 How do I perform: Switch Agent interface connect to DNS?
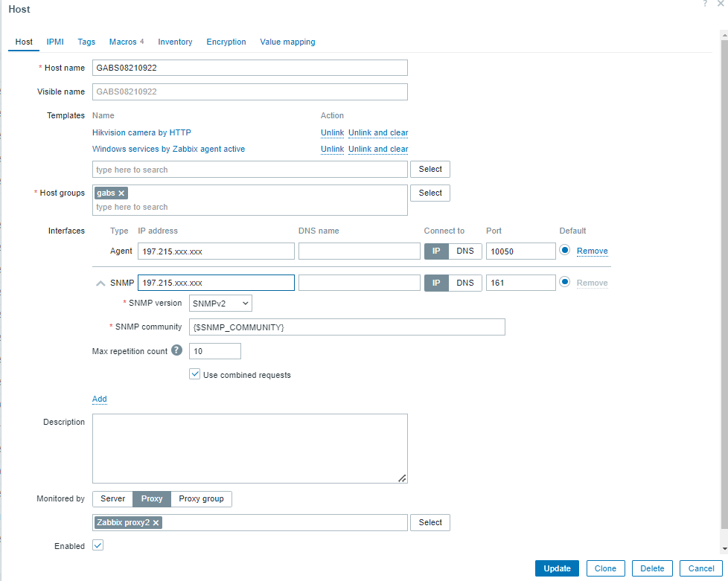[x=464, y=251]
